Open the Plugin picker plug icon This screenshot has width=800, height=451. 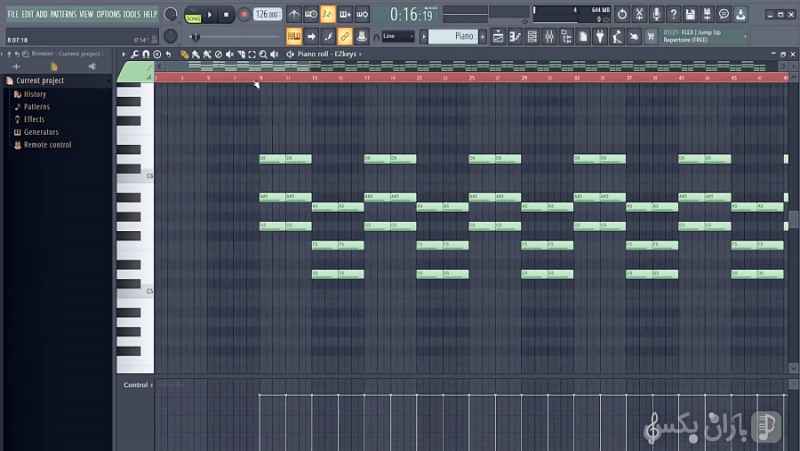[600, 36]
